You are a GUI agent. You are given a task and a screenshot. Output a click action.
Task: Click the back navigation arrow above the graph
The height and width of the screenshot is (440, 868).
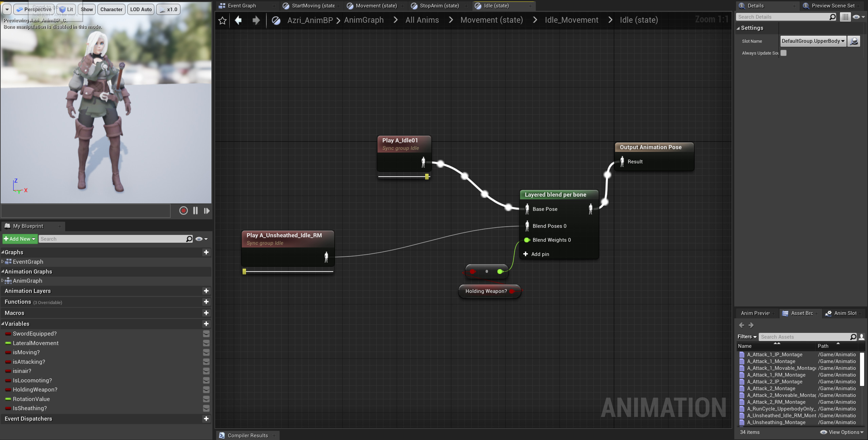click(239, 20)
